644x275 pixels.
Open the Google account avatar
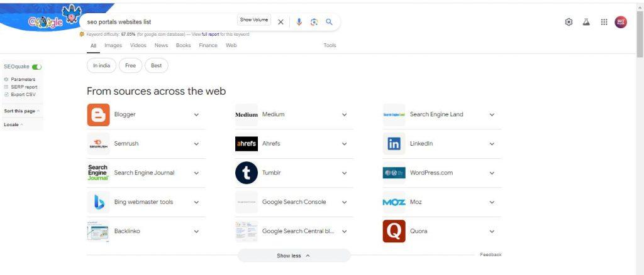pyautogui.click(x=621, y=22)
